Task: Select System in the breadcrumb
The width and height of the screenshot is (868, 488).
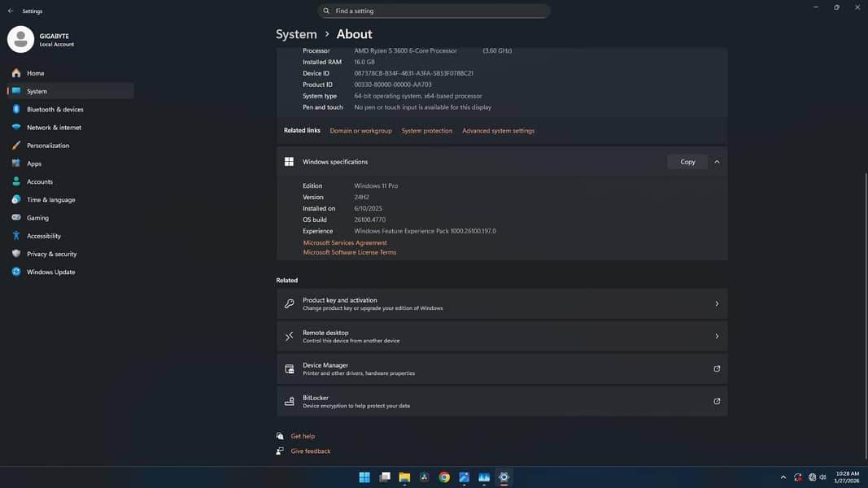Action: click(296, 34)
